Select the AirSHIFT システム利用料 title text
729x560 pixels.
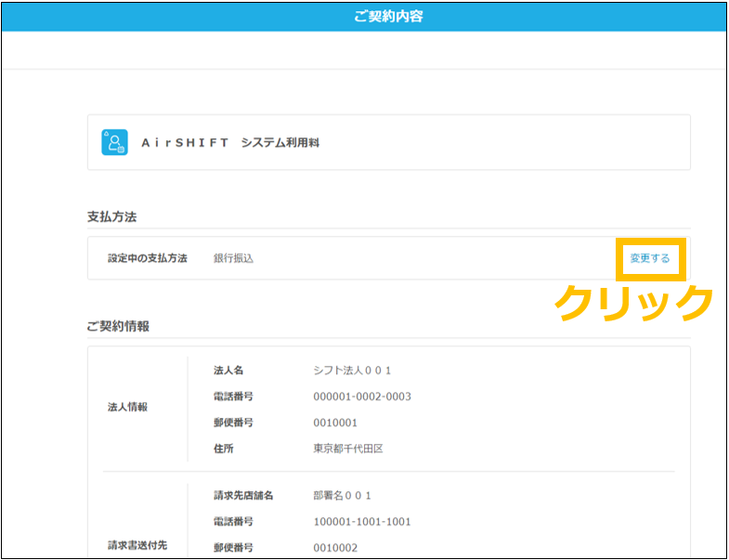point(230,143)
